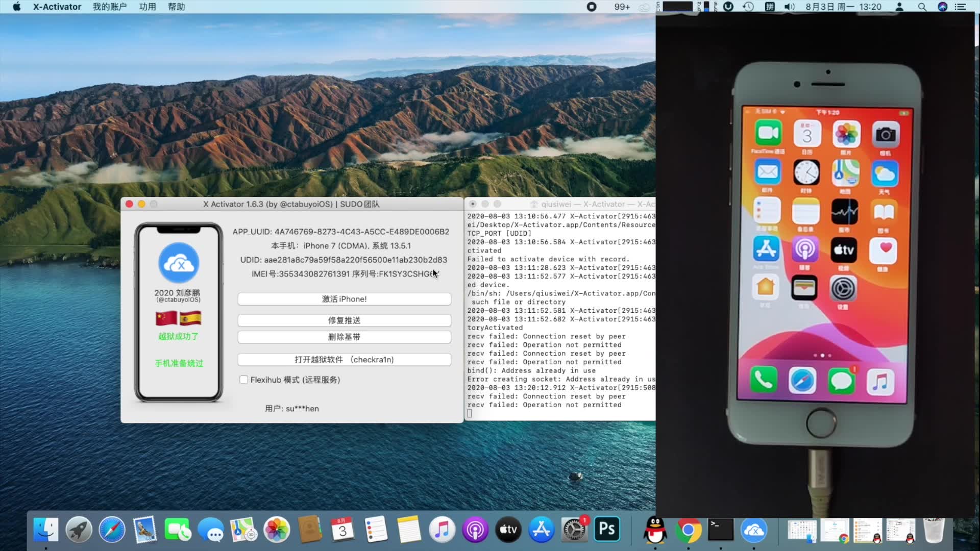Open Notes from the Dock
Viewport: 980px width, 551px height.
coord(409,530)
